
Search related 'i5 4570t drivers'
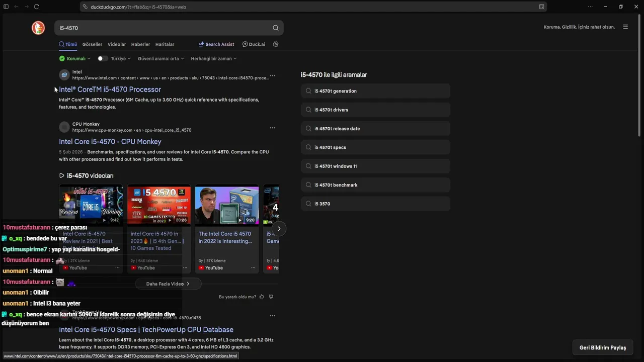(375, 110)
